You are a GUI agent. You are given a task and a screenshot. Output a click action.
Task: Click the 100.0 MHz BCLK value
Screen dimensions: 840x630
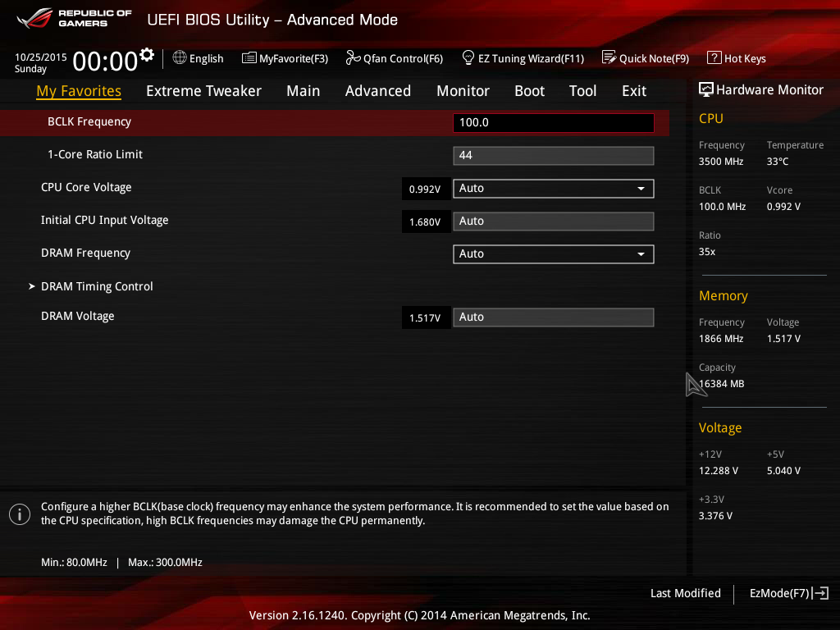tap(722, 206)
